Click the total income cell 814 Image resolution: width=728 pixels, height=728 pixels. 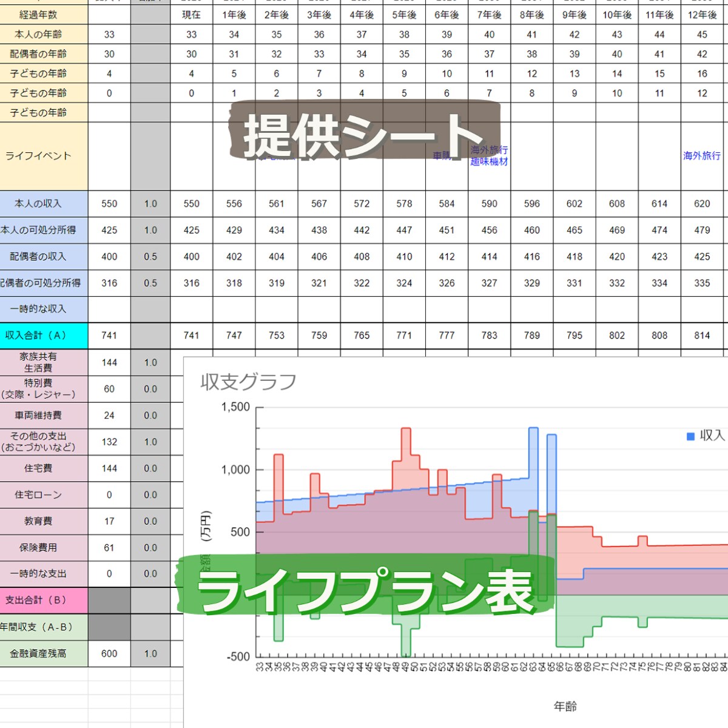point(702,335)
